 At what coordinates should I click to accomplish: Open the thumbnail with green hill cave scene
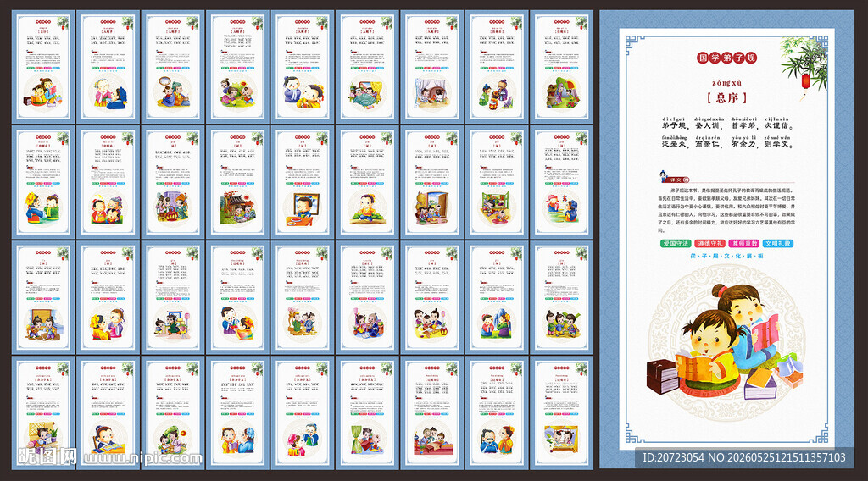pos(561,66)
